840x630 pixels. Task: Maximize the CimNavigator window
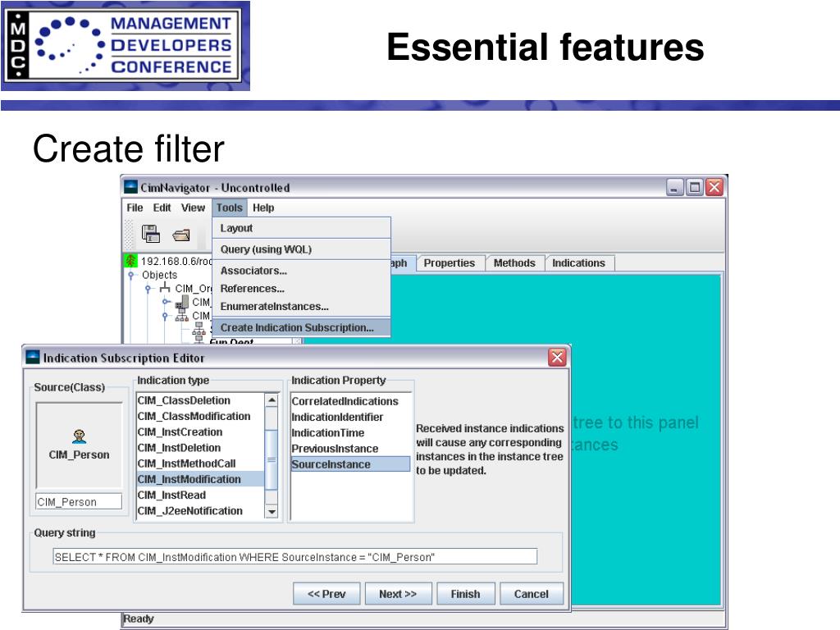(694, 187)
